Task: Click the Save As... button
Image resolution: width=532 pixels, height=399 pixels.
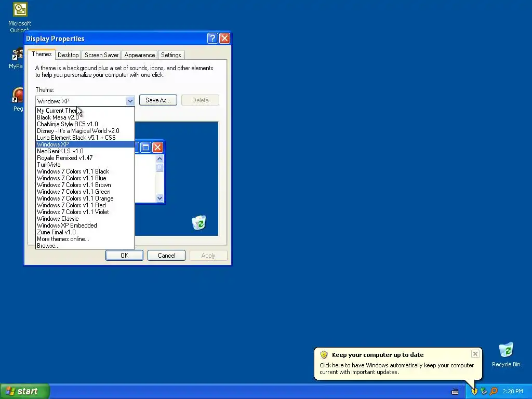Action: pyautogui.click(x=158, y=100)
